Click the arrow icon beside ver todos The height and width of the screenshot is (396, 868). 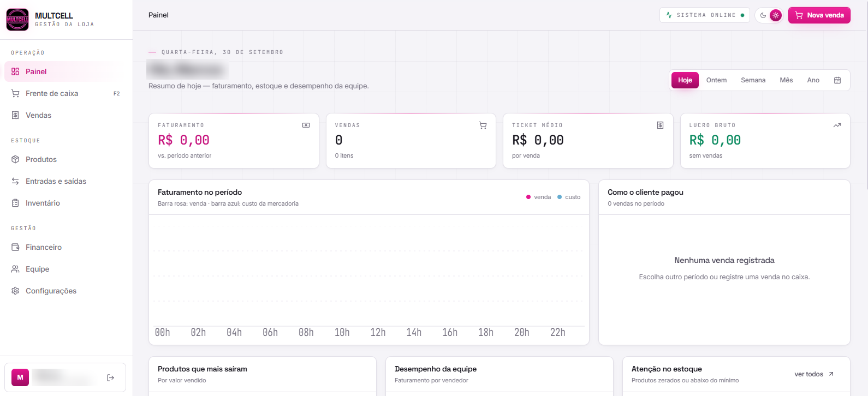831,374
